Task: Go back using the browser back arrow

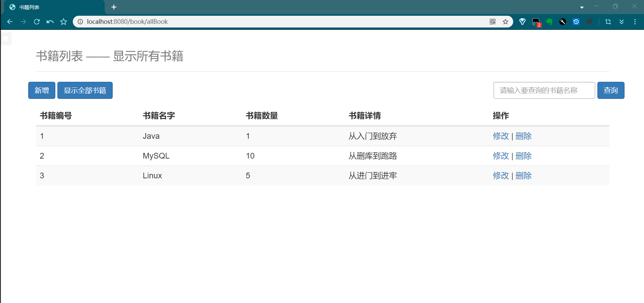Action: (10, 22)
